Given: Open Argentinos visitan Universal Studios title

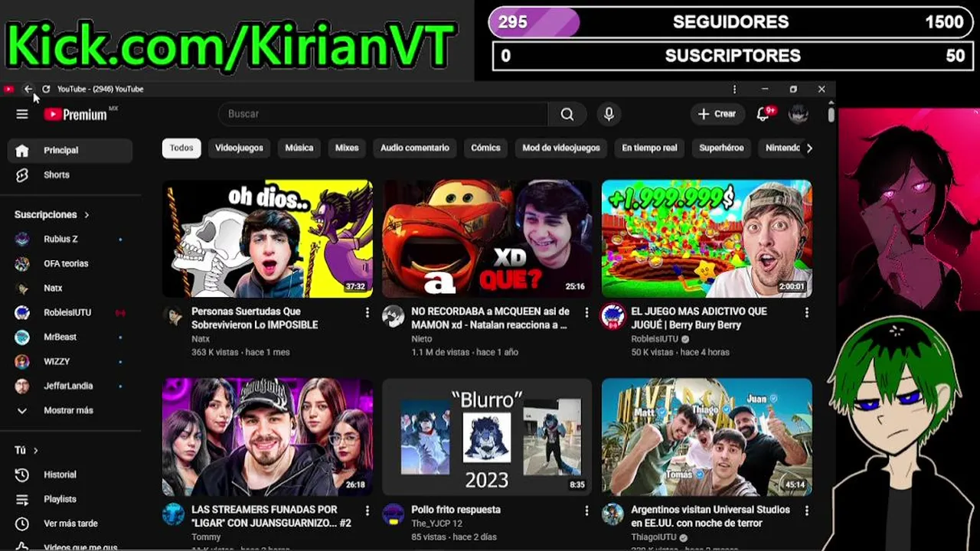Looking at the screenshot, I should pyautogui.click(x=710, y=517).
